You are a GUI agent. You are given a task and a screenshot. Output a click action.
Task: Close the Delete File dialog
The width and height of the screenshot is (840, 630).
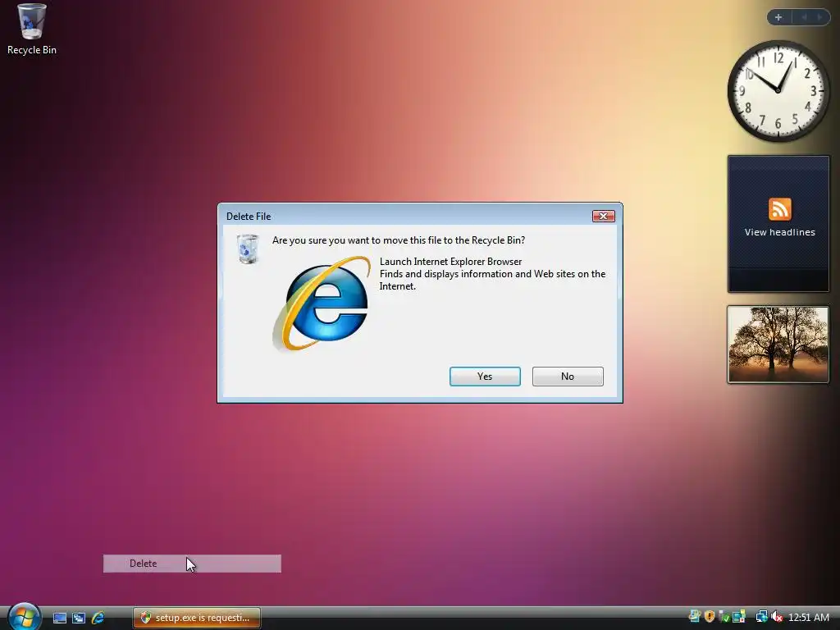point(603,216)
